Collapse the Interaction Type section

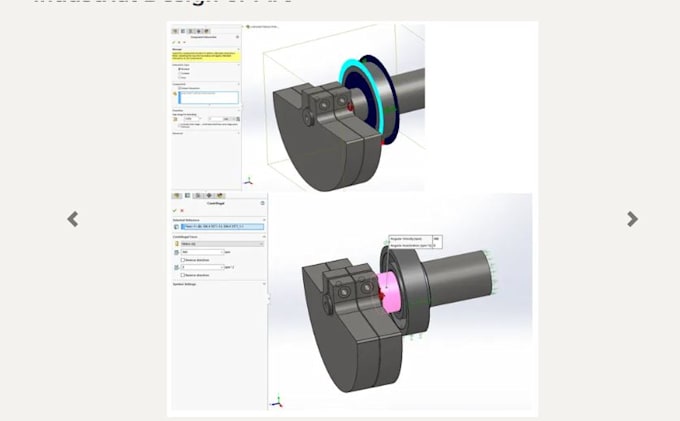tap(239, 65)
